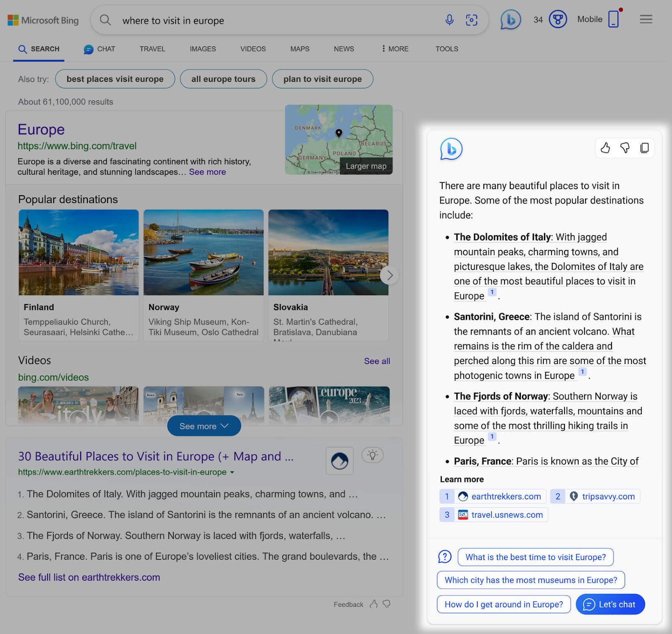Open the hamburger menu

pyautogui.click(x=646, y=19)
